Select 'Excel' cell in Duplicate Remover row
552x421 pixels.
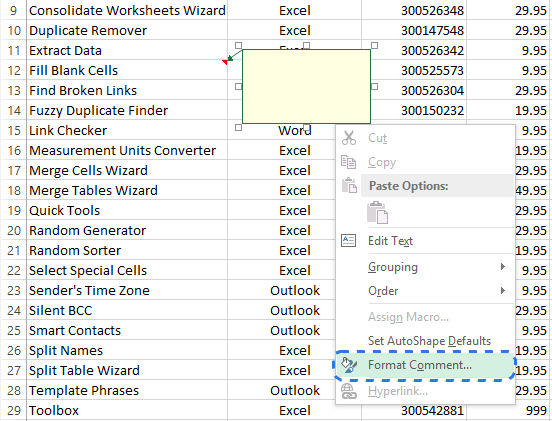pyautogui.click(x=295, y=30)
